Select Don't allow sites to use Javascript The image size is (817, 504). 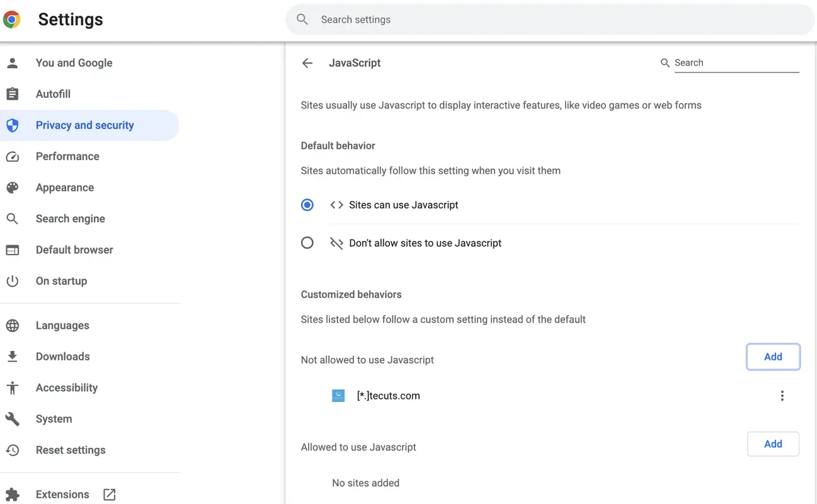307,243
